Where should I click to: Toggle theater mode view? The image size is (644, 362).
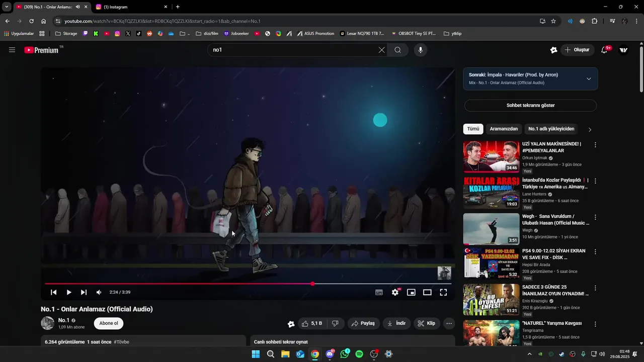[427, 292]
